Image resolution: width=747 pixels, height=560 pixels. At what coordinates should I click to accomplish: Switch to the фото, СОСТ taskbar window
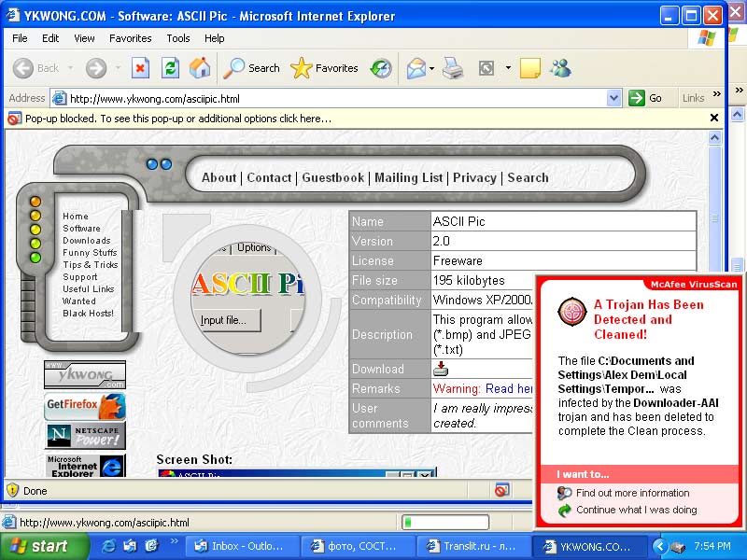click(357, 546)
